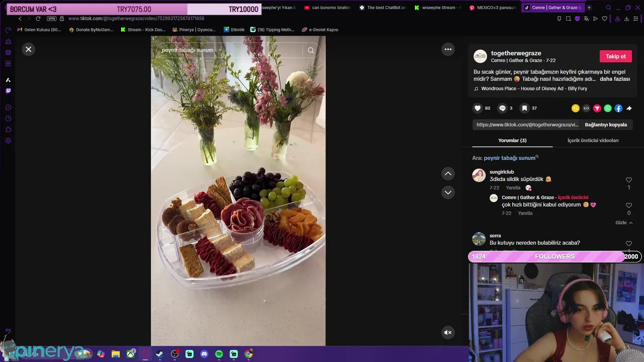Switch to 'İçerik üreticisi videoları' tab
Viewport: 644px width, 362px height.
pos(593,140)
